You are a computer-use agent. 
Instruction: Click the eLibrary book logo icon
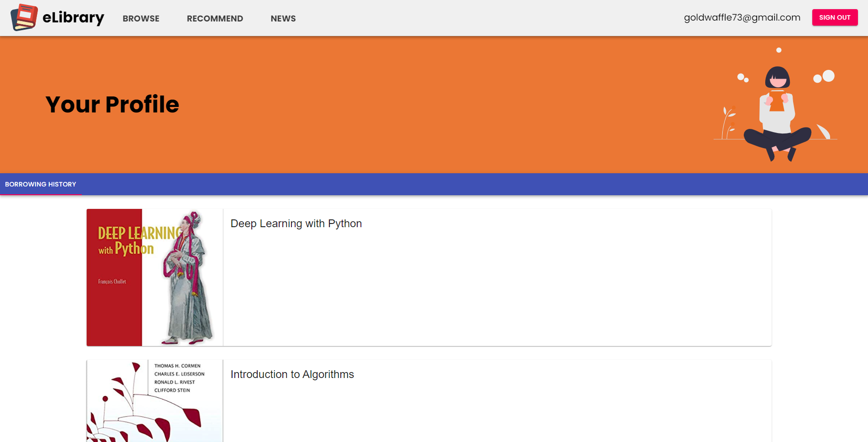point(24,17)
